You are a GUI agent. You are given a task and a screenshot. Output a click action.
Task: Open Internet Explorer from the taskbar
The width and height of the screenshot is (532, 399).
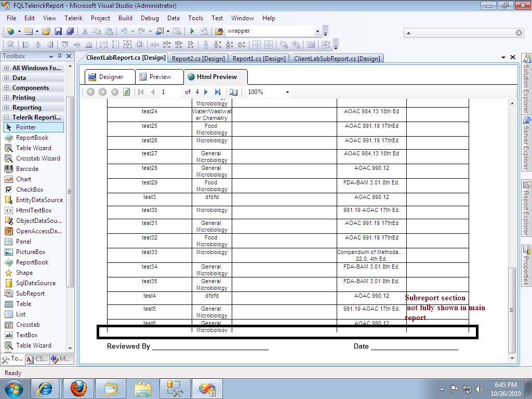[46, 389]
